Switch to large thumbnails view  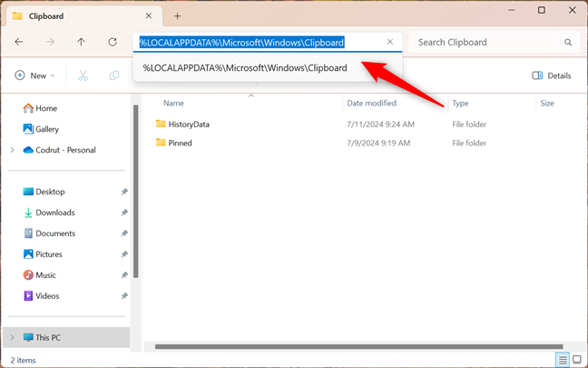[577, 361]
